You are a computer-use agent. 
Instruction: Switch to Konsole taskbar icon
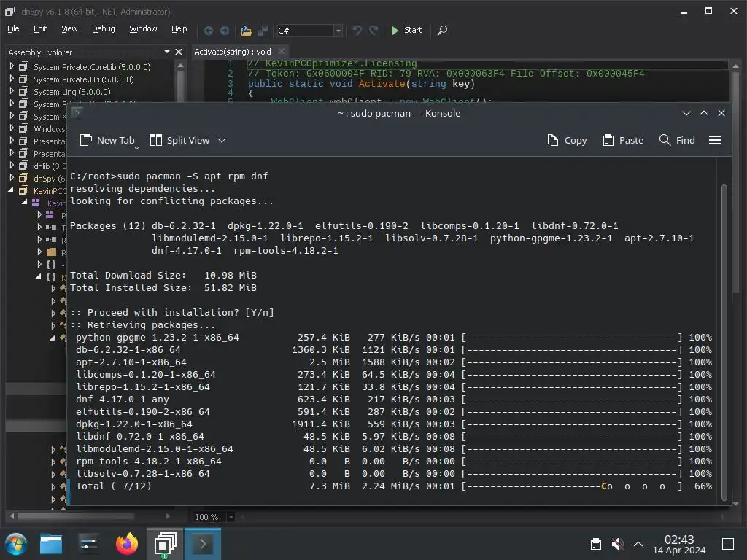tap(203, 544)
